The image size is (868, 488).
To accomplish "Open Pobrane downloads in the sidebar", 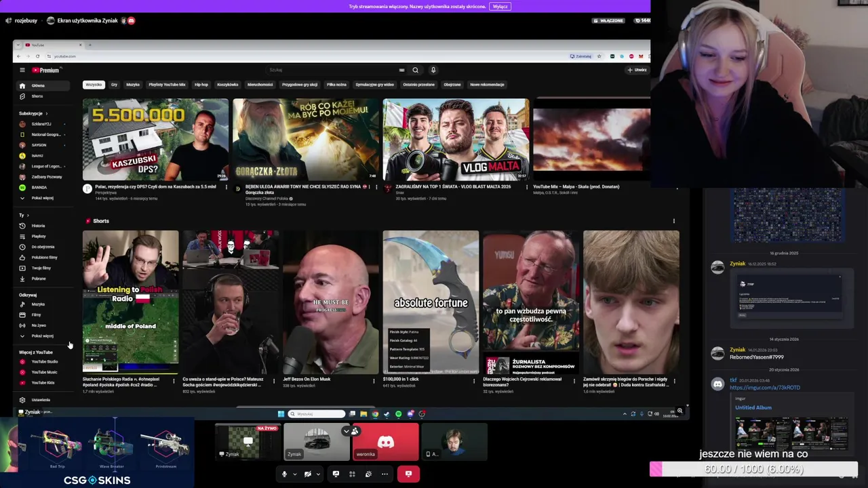I will coord(43,279).
